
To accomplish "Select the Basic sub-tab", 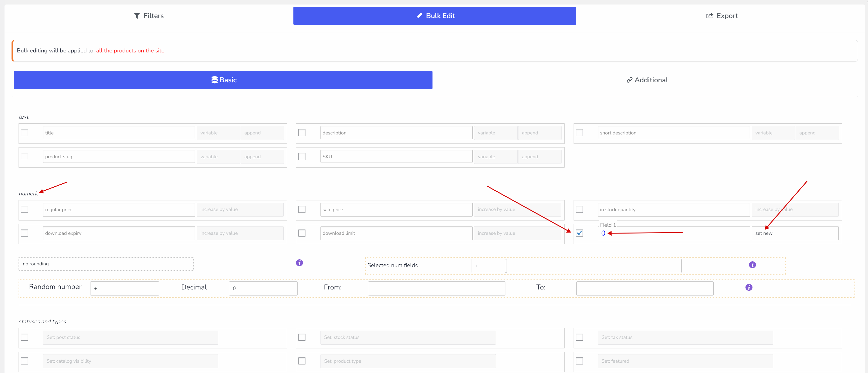I will [x=223, y=80].
